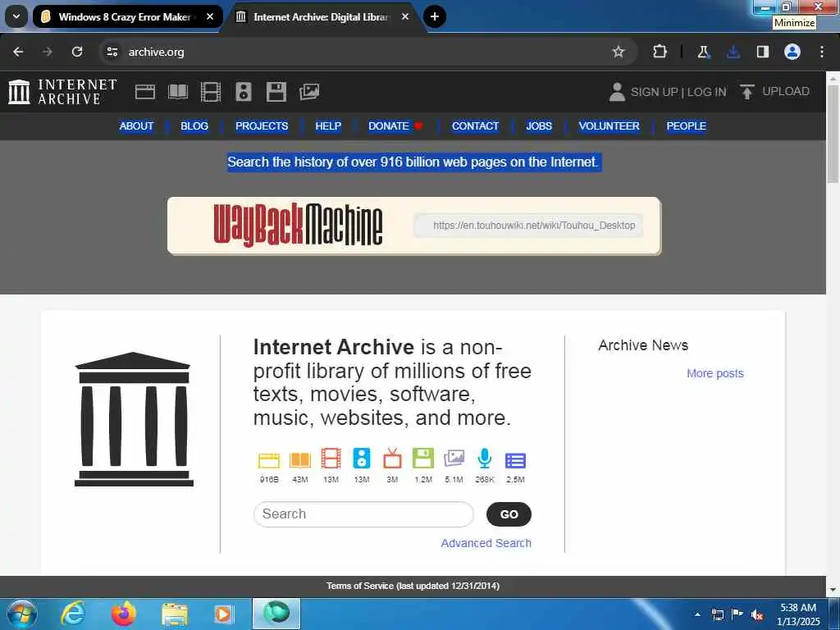The width and height of the screenshot is (840, 630).
Task: Click the user avatar icon beside Sign Up
Action: pos(617,92)
